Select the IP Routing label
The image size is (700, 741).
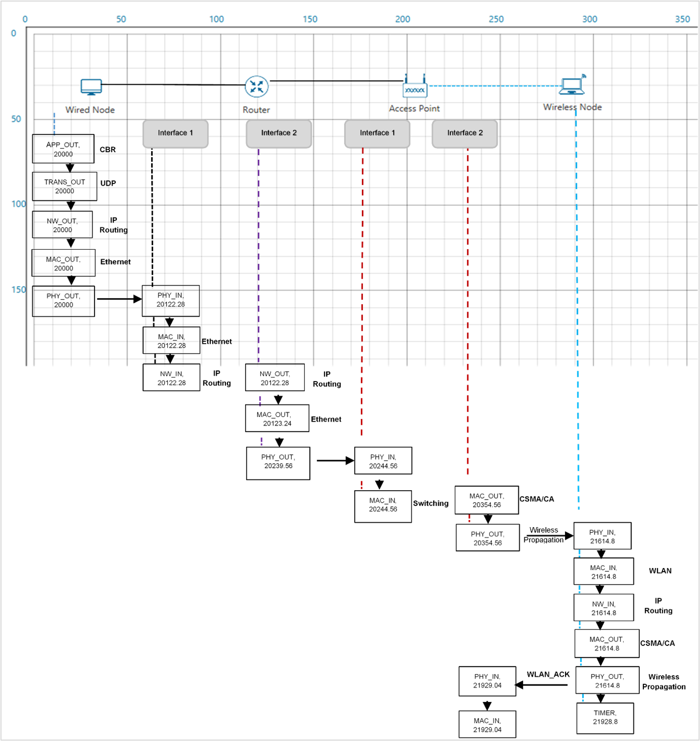114,225
